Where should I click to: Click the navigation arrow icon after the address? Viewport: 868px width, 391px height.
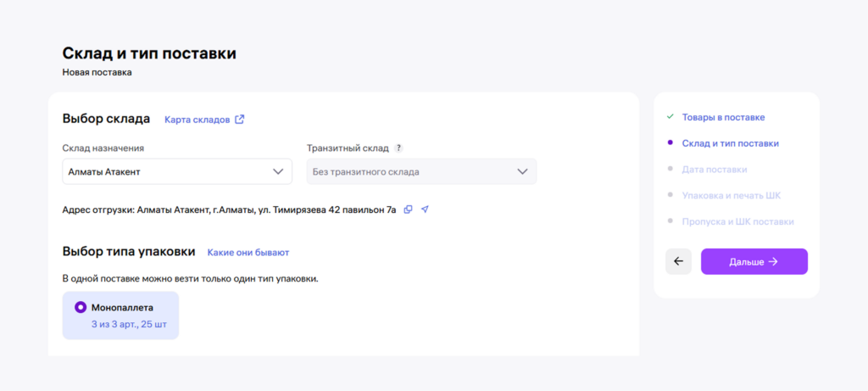pyautogui.click(x=425, y=209)
